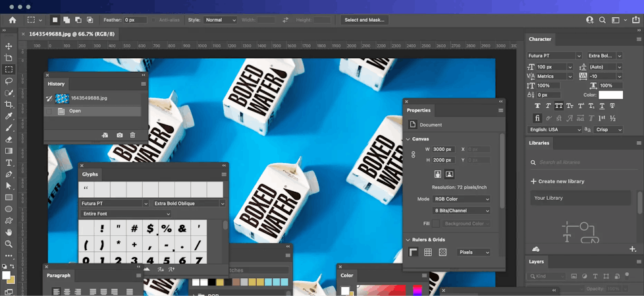Delete current state with History trash icon

pyautogui.click(x=132, y=135)
